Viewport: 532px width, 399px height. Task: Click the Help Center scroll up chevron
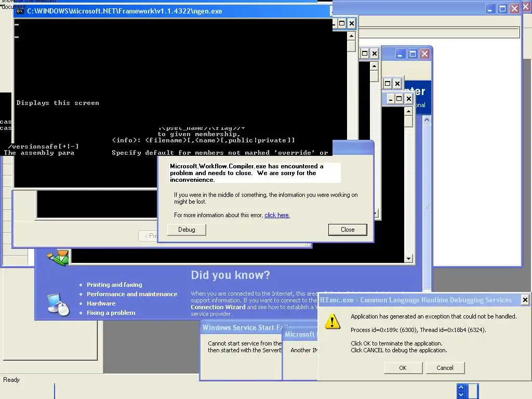pos(427,119)
